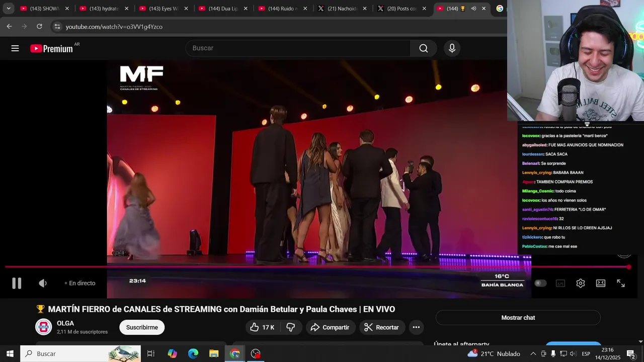Start voice search with microphone icon

click(452, 48)
